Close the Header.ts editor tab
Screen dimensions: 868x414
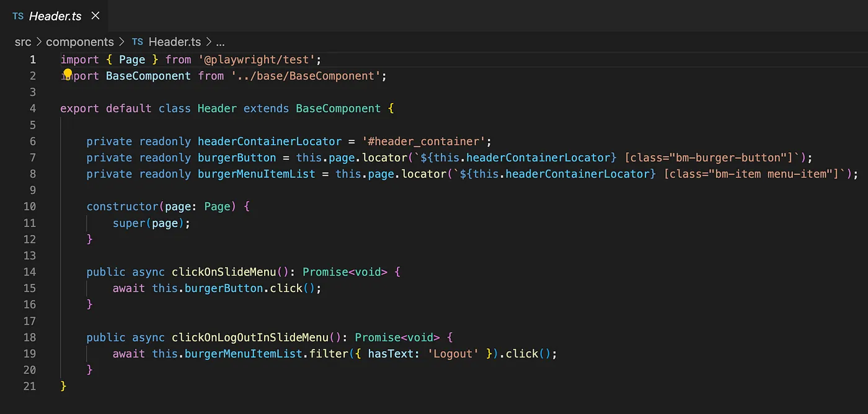(95, 16)
